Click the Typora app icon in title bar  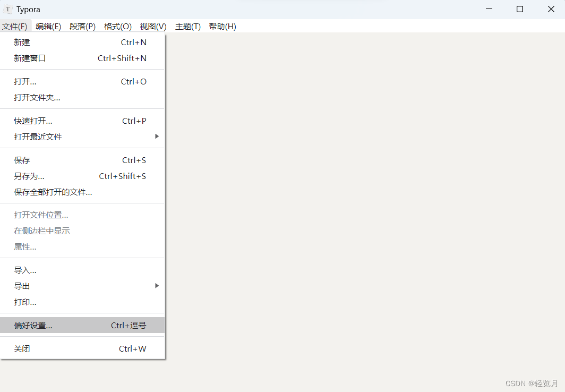pyautogui.click(x=7, y=10)
